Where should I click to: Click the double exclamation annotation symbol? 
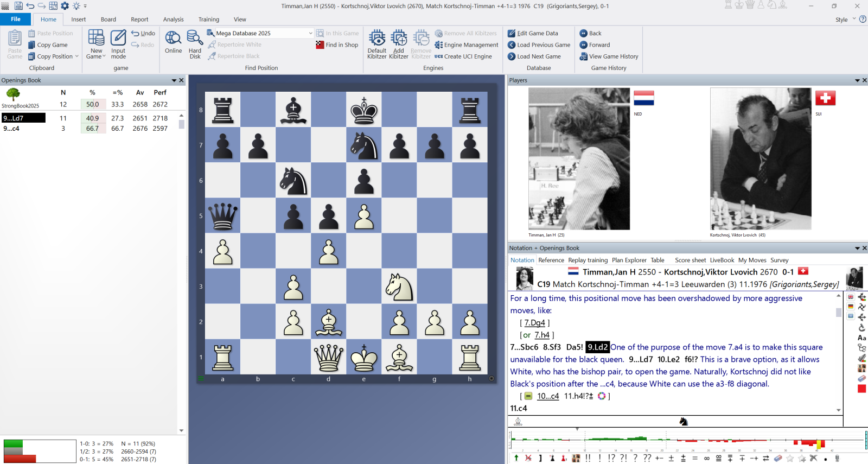click(x=588, y=458)
